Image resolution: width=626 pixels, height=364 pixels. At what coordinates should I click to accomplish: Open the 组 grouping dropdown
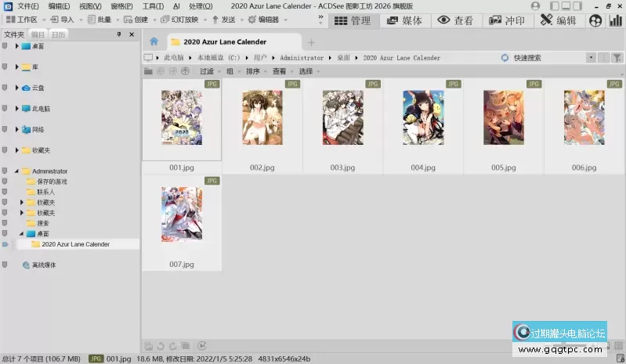point(233,71)
